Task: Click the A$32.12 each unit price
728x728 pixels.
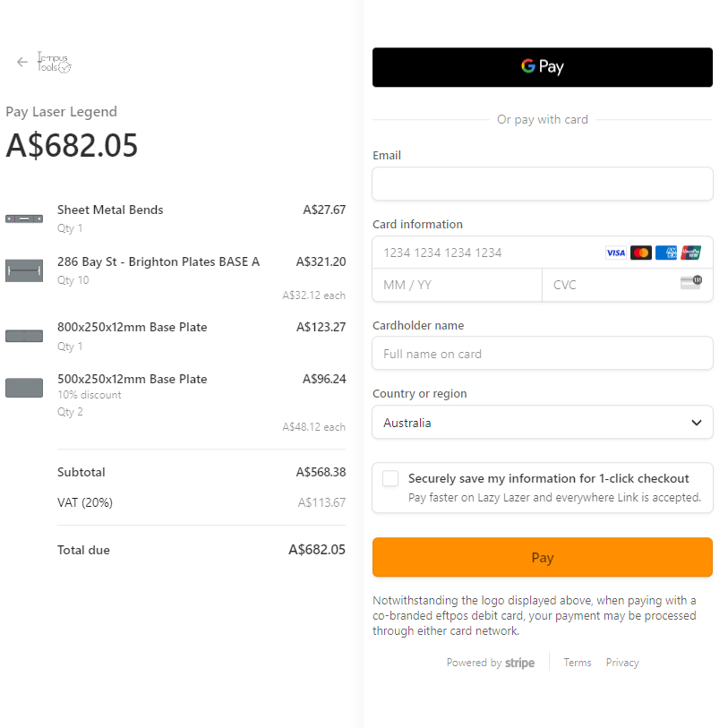Action: [314, 295]
